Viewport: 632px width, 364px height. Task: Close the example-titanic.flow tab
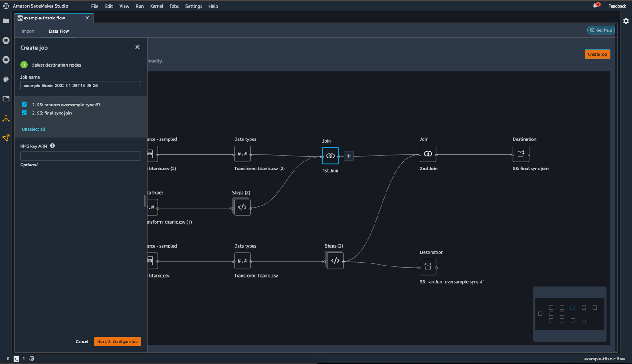click(x=87, y=18)
